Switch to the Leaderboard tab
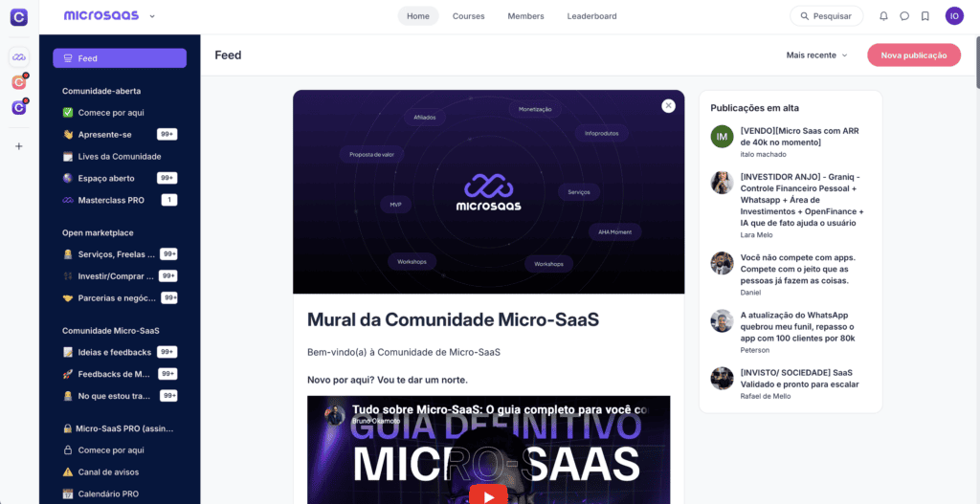980x504 pixels. [x=591, y=16]
